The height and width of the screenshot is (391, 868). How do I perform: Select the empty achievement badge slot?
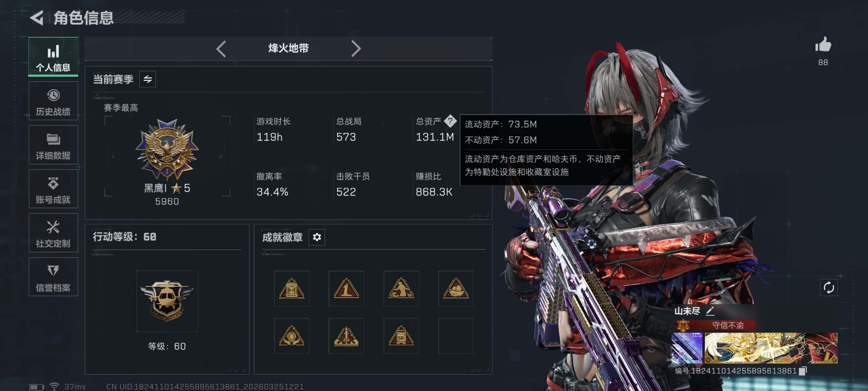pyautogui.click(x=456, y=336)
